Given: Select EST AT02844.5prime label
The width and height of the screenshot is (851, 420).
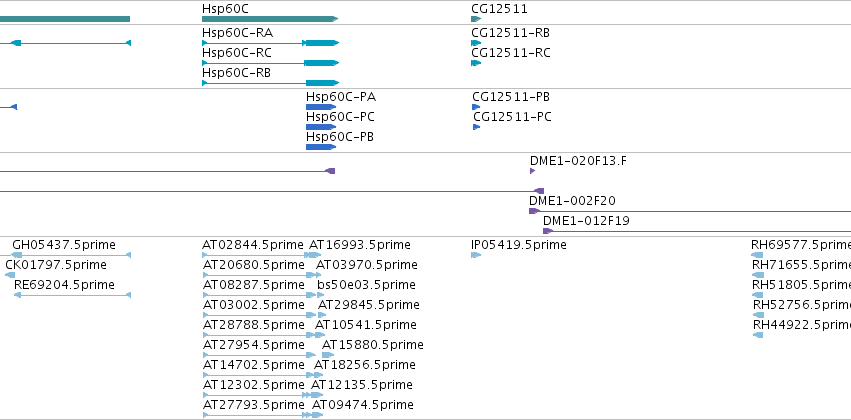Looking at the screenshot, I should pyautogui.click(x=253, y=245).
